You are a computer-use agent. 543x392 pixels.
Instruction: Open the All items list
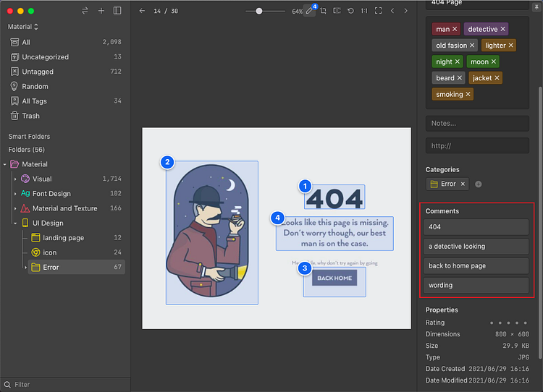coord(65,42)
